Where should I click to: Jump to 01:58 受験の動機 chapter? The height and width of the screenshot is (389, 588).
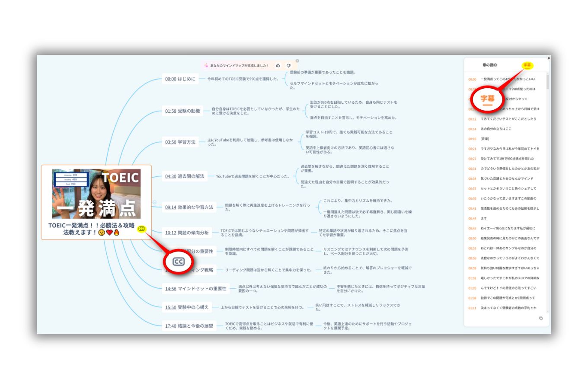182,111
